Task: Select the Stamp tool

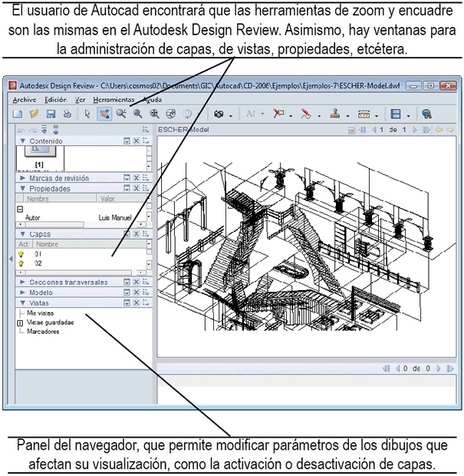Action: coord(335,114)
